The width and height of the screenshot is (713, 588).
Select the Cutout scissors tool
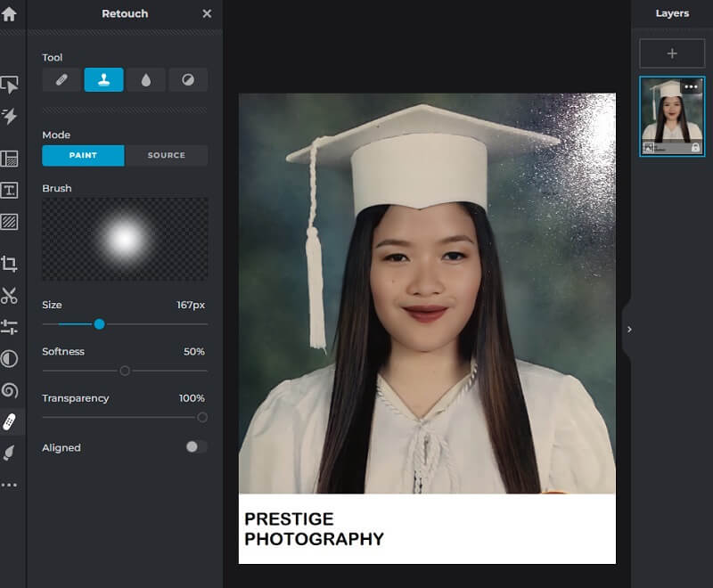click(x=10, y=296)
